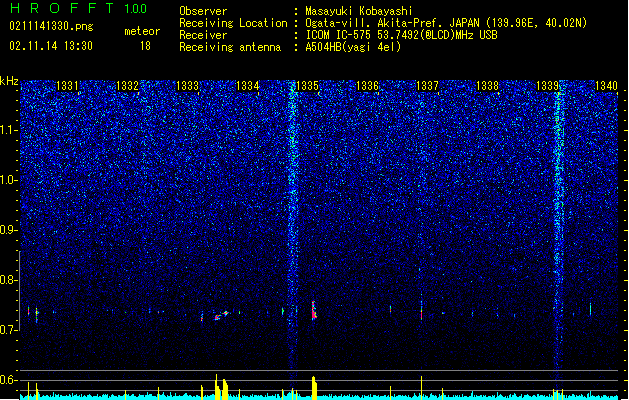This screenshot has height=400, width=629.
Task: Select the ICOM IC-575 receiver value
Action: [x=401, y=35]
